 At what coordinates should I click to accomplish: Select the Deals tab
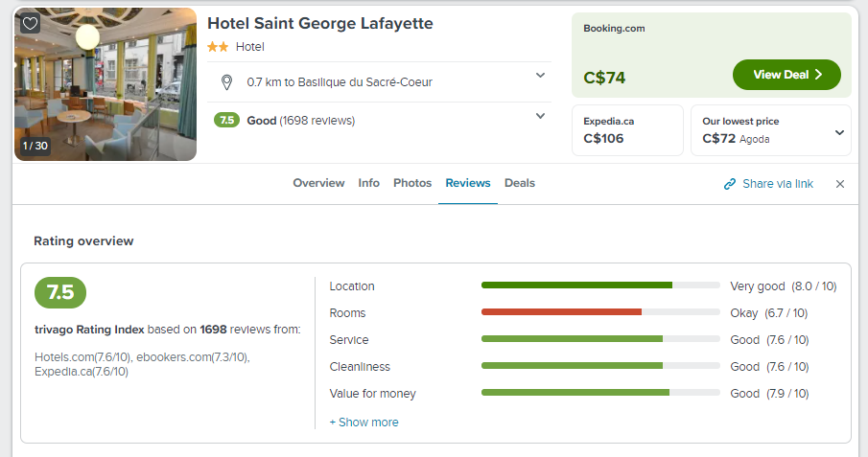pos(520,183)
